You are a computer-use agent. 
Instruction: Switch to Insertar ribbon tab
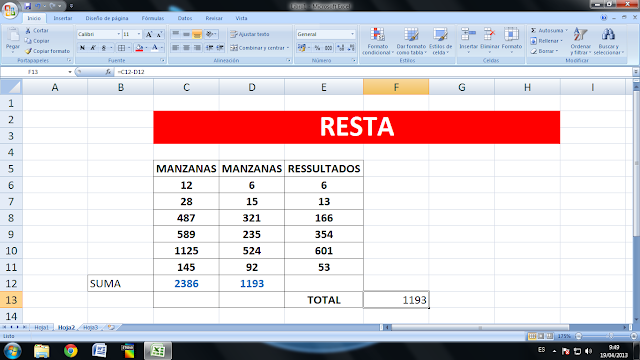pyautogui.click(x=62, y=18)
